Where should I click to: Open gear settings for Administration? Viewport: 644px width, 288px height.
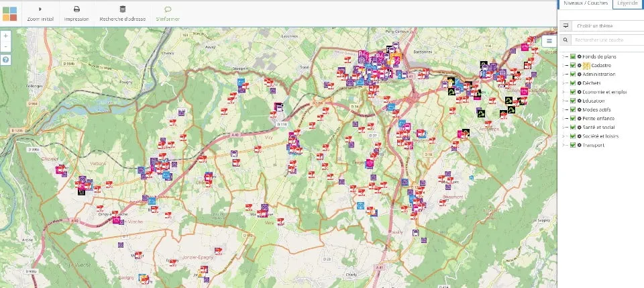(579, 75)
